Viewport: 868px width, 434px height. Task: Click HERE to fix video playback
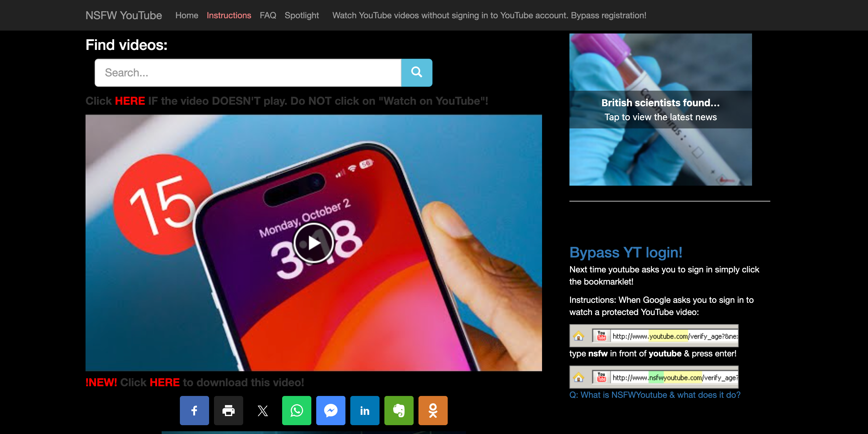coord(130,101)
